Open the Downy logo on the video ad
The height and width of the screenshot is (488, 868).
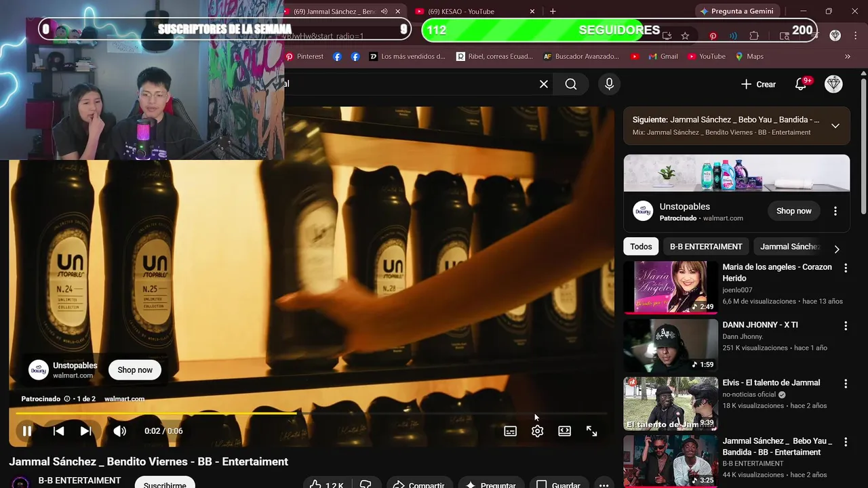coord(39,370)
